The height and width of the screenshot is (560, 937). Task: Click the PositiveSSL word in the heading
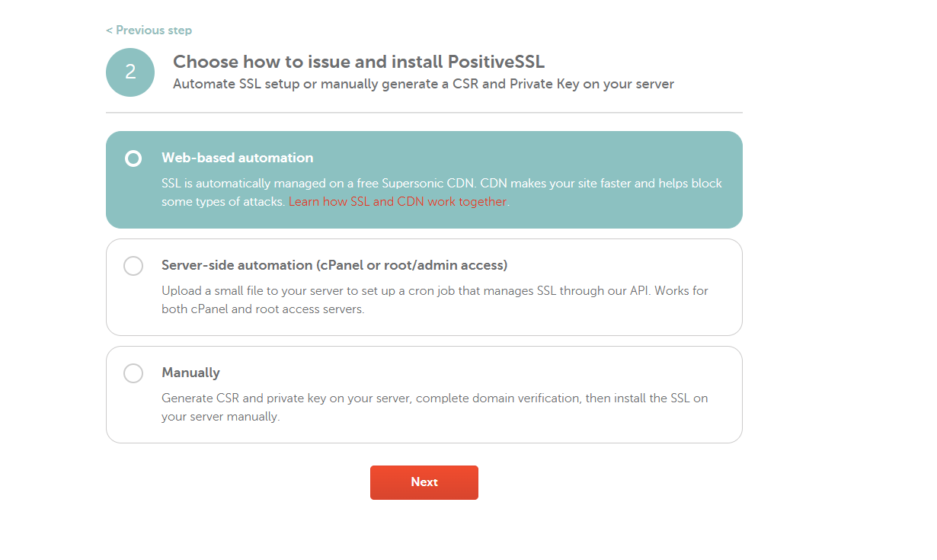(x=496, y=62)
